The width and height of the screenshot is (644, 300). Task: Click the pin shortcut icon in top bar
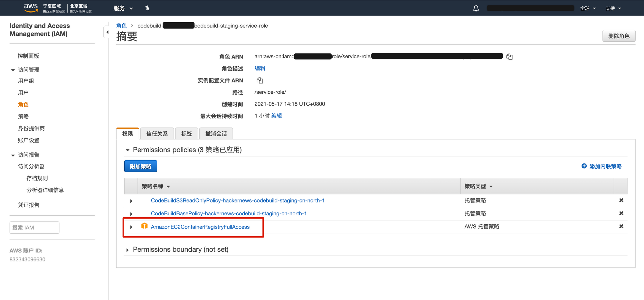(147, 8)
